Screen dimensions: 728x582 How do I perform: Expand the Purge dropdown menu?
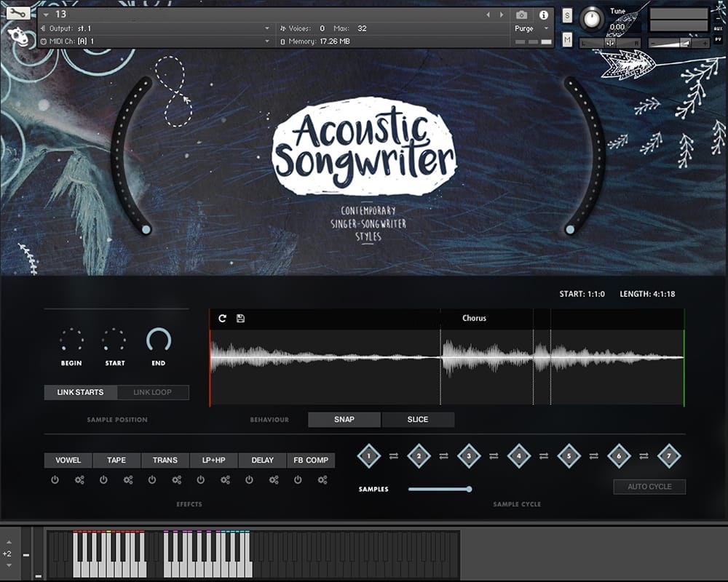coord(547,28)
